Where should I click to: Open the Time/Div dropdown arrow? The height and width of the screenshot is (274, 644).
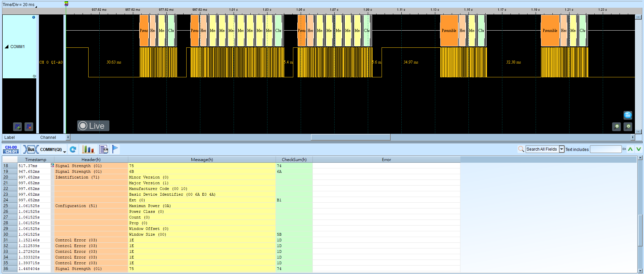click(x=36, y=6)
